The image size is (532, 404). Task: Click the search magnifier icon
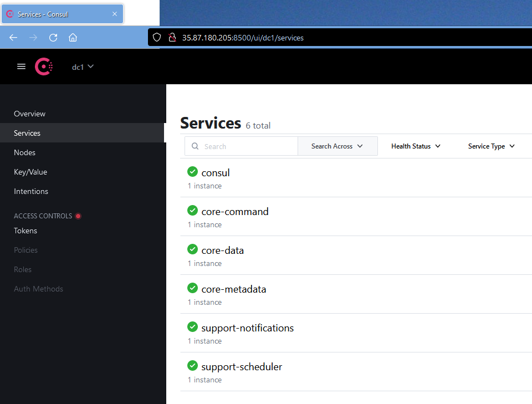click(x=195, y=146)
